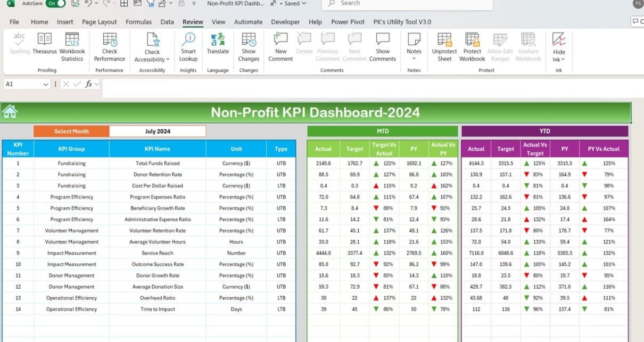
Task: Select the Service Reach cell
Action: (x=158, y=253)
